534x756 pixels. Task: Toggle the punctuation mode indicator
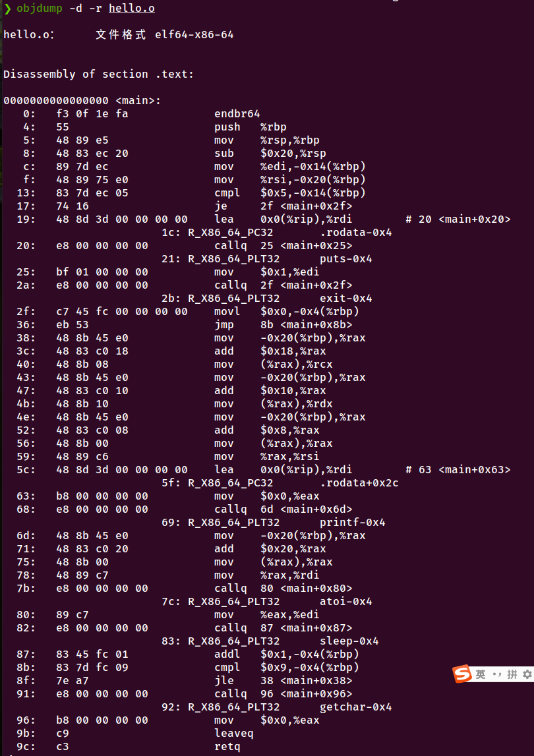coord(496,674)
